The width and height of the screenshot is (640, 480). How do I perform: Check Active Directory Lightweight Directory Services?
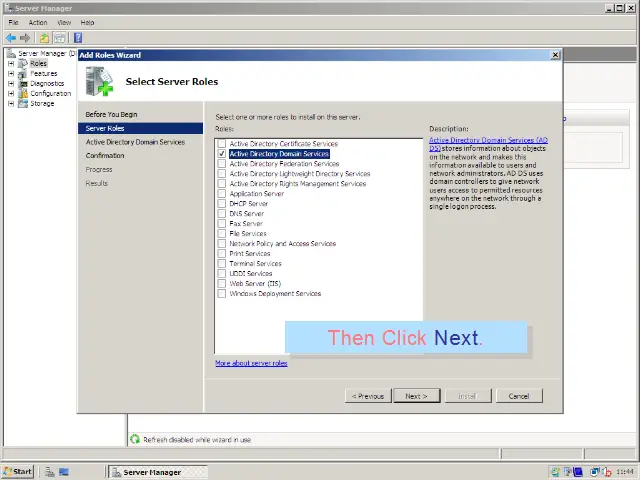coord(222,174)
